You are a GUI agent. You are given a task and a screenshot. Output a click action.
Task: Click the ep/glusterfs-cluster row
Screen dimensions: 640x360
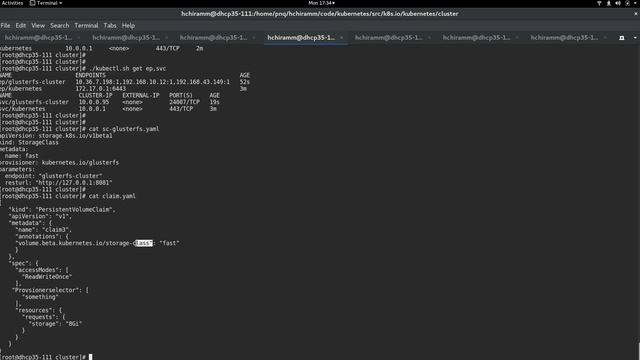click(x=125, y=82)
